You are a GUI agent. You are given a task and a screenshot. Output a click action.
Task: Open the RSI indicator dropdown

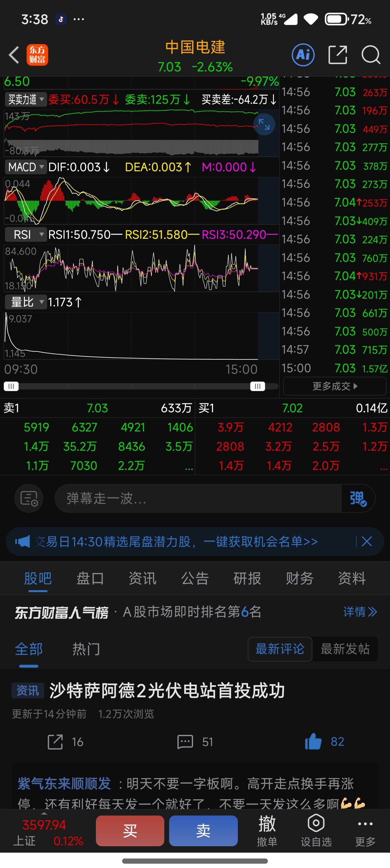click(x=26, y=235)
